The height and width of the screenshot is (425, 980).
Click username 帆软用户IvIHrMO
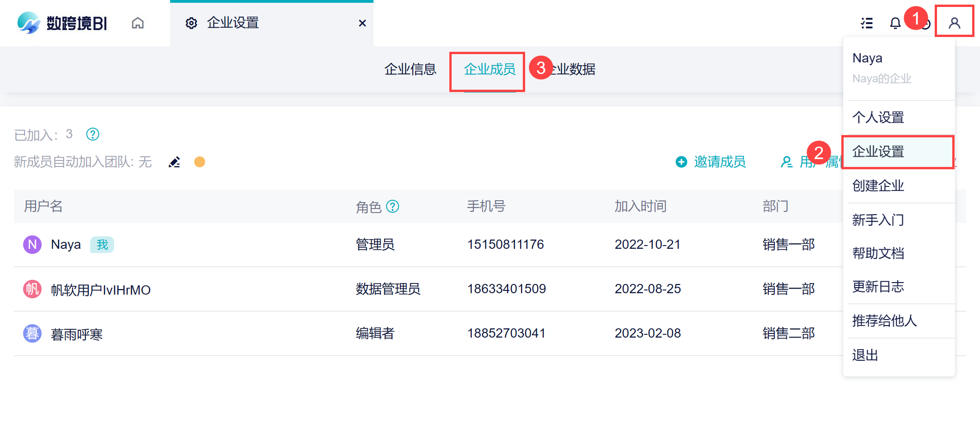click(x=101, y=290)
